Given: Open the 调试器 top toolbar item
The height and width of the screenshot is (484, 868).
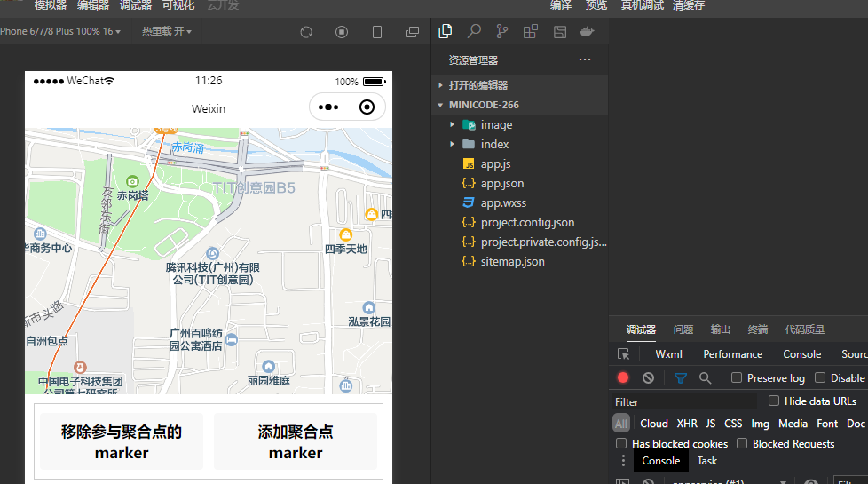Looking at the screenshot, I should 136,5.
